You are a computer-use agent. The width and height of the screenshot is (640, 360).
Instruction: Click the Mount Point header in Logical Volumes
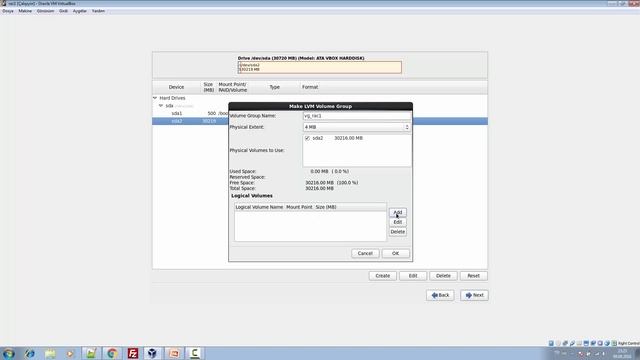pyautogui.click(x=299, y=207)
